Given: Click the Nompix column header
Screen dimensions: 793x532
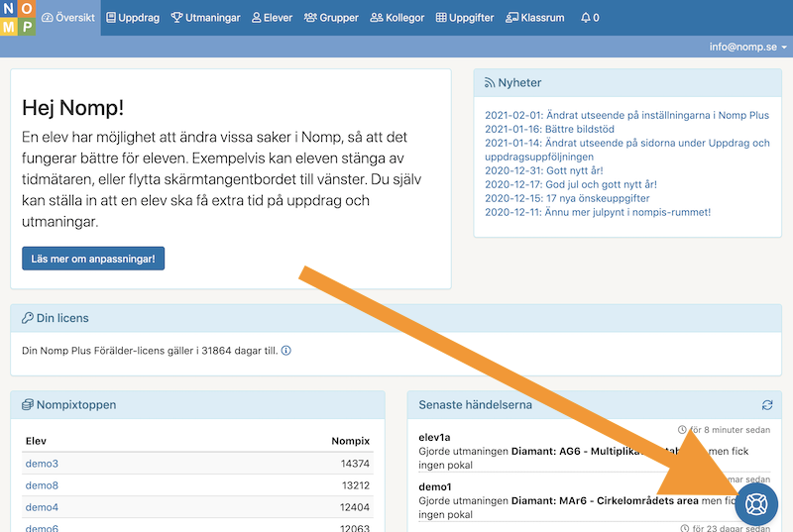Looking at the screenshot, I should (x=351, y=441).
